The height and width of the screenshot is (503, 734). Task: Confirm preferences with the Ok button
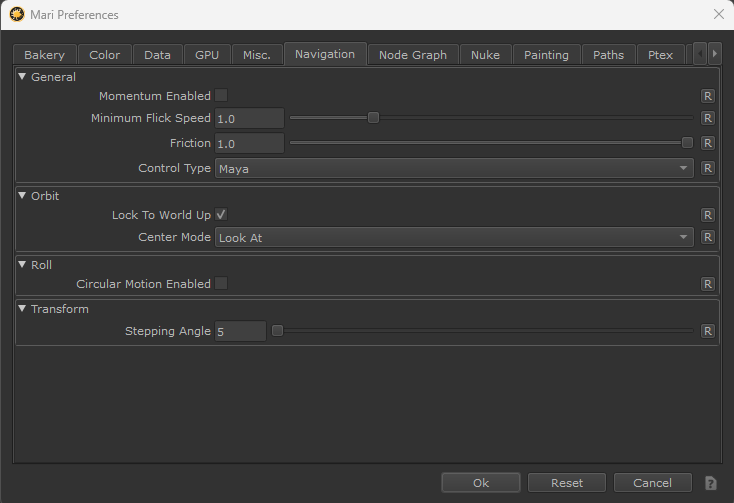481,483
